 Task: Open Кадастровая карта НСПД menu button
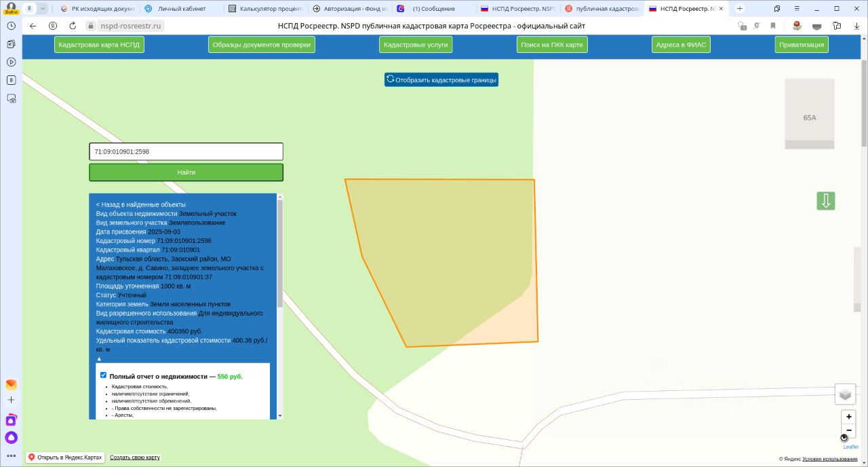coord(99,45)
